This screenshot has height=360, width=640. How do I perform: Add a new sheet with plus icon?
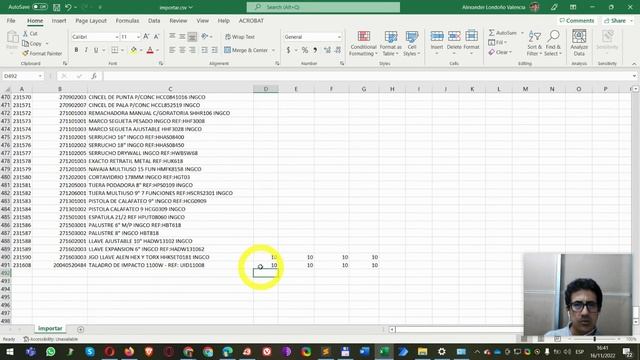click(80, 329)
